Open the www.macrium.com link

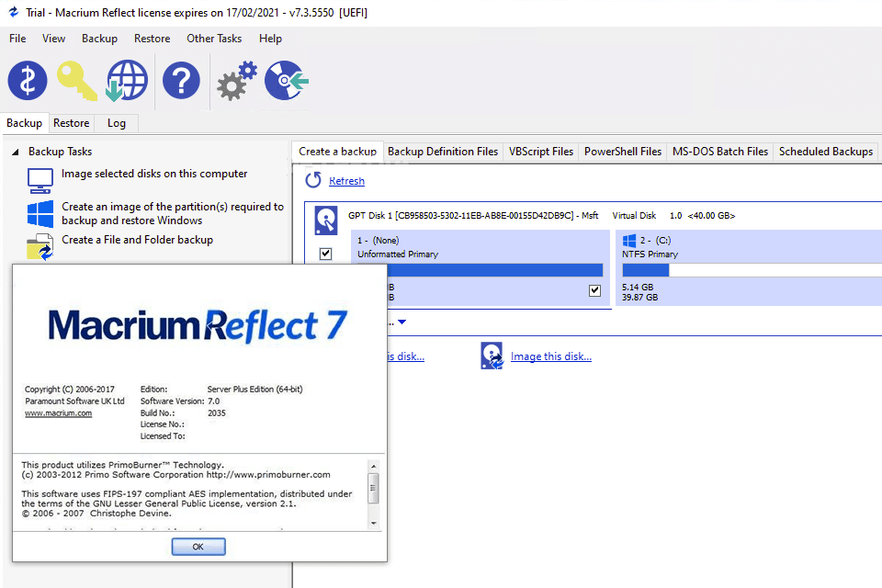tap(59, 413)
